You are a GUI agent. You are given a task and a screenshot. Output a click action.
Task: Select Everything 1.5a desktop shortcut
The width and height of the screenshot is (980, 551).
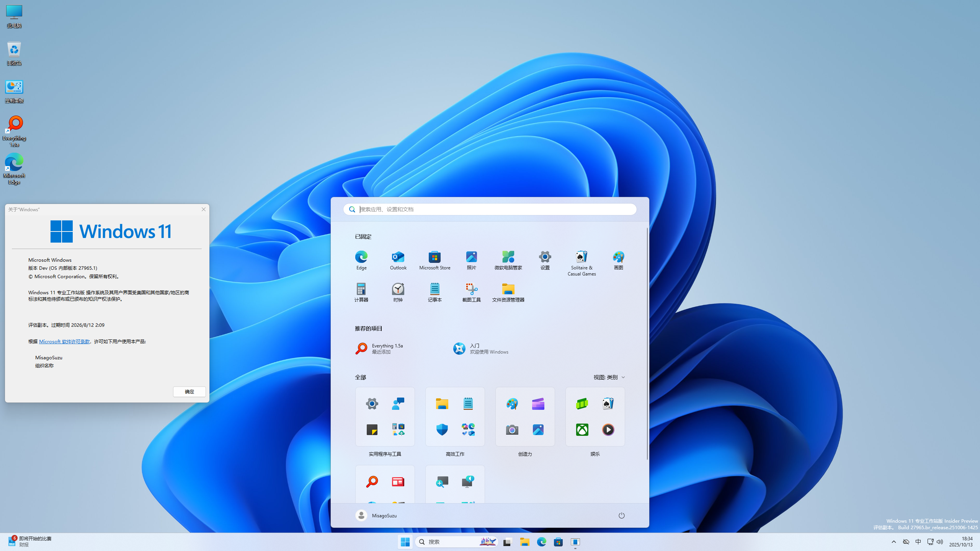coord(14,132)
